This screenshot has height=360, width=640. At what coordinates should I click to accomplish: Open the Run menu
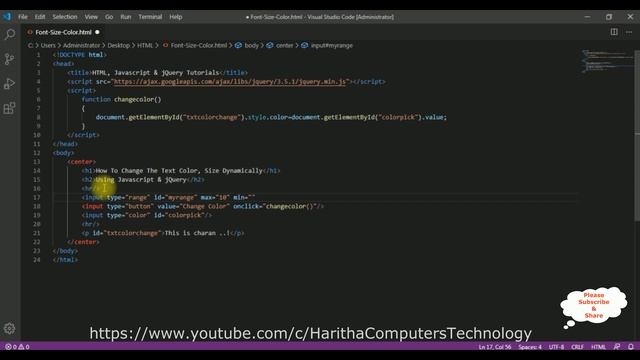click(126, 17)
